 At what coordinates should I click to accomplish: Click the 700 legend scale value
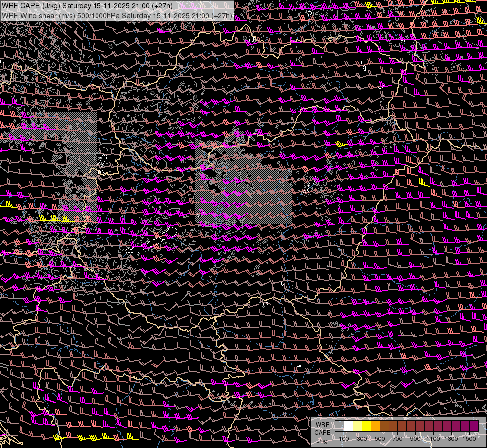tap(397, 439)
